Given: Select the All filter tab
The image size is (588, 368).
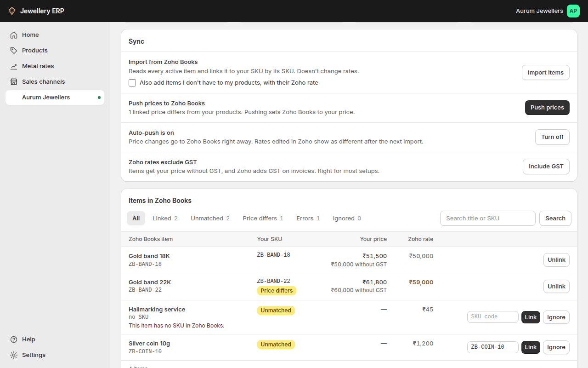Looking at the screenshot, I should pos(136,218).
